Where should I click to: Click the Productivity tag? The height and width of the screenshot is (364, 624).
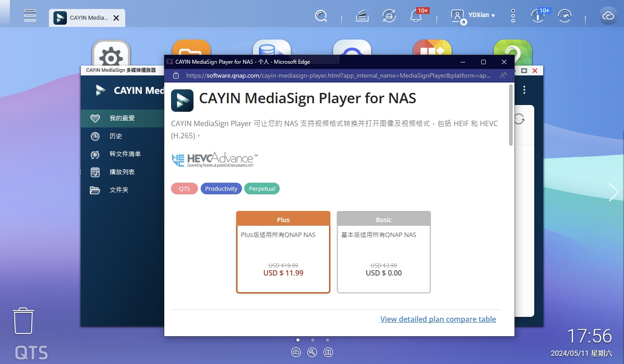tap(221, 189)
